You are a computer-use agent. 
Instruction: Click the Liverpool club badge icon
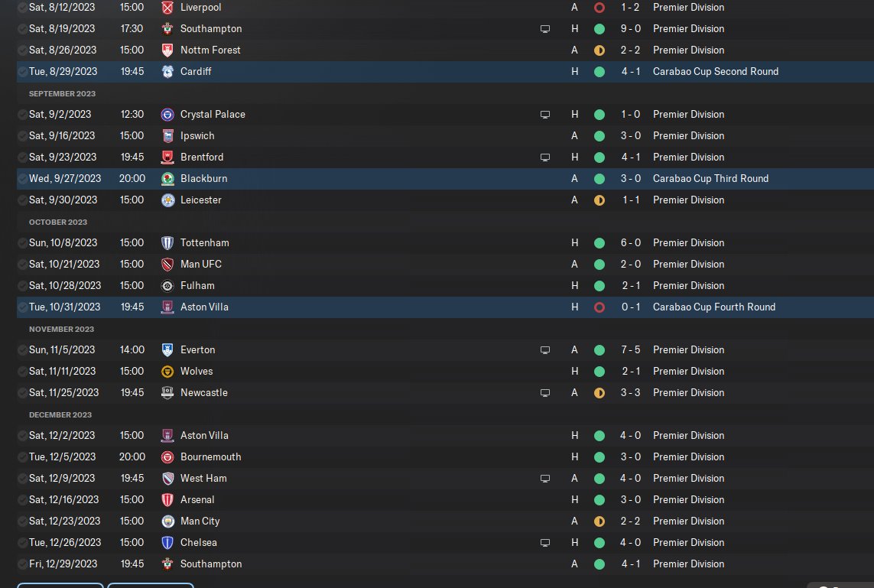point(167,7)
